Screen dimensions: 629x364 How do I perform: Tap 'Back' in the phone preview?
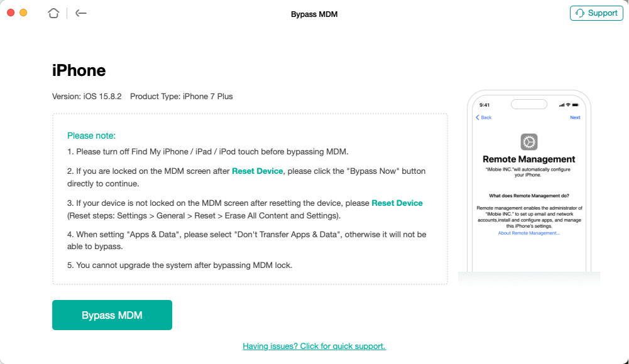point(483,117)
